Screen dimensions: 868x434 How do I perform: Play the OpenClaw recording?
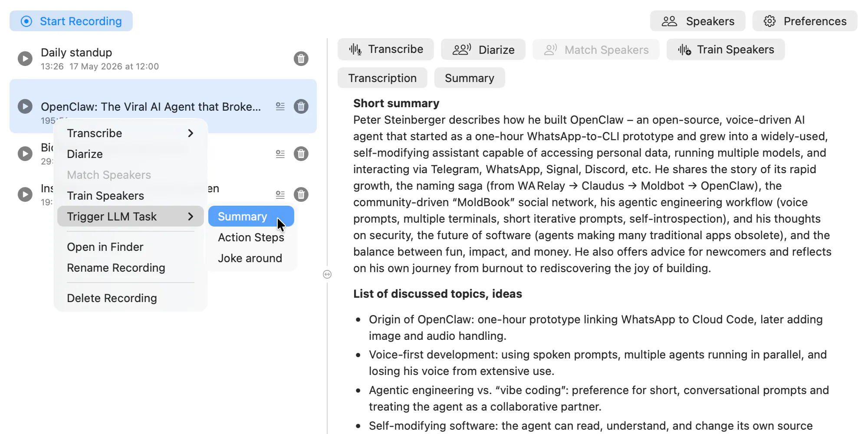point(25,106)
